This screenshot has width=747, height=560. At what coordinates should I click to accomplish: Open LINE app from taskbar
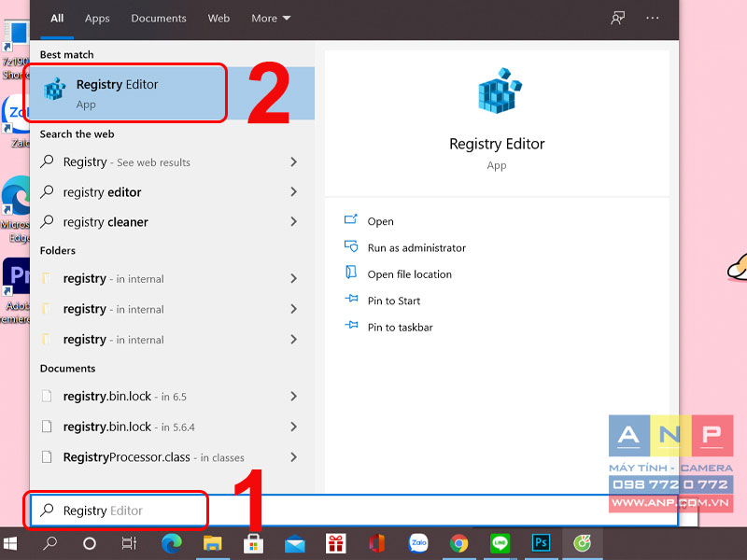pyautogui.click(x=500, y=543)
